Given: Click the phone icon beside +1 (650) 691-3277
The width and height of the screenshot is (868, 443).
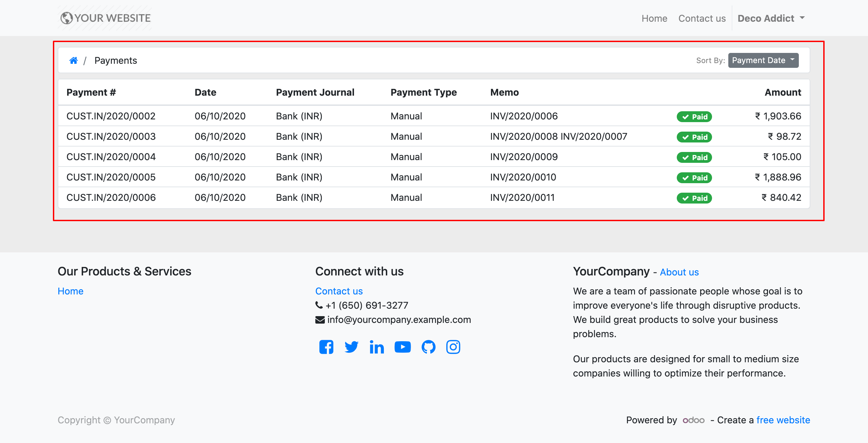Looking at the screenshot, I should pos(319,305).
